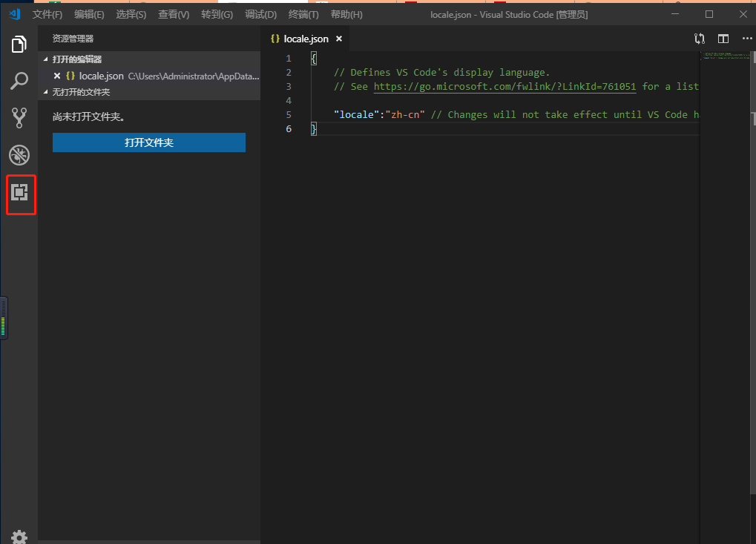Click the "locale" key on line 5
Viewport: 756px width, 544px height.
click(356, 115)
